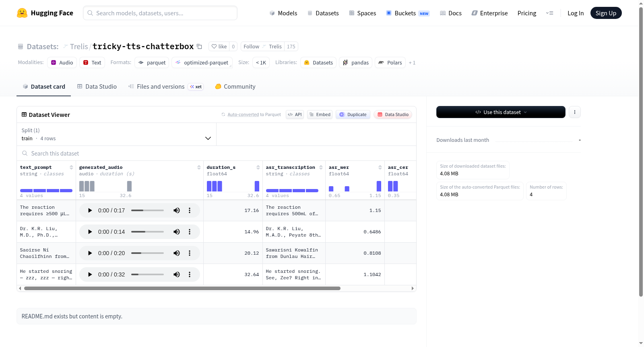Image resolution: width=644 pixels, height=347 pixels.
Task: Expand the +1 more libraries tag
Action: point(412,62)
